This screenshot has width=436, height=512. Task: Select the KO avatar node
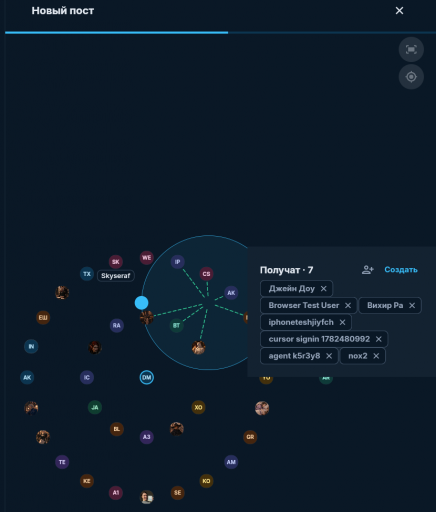coord(206,481)
